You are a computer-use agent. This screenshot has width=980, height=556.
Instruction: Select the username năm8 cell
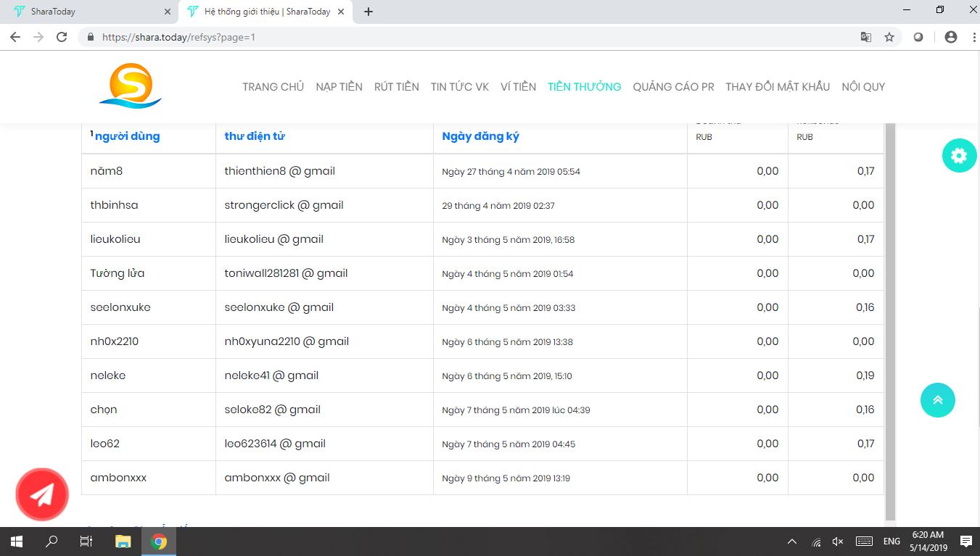(x=148, y=171)
